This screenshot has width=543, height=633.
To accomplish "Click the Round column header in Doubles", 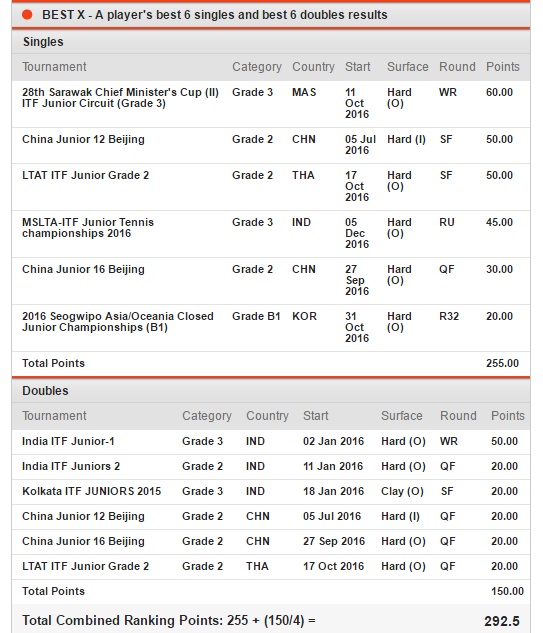I will pos(458,416).
